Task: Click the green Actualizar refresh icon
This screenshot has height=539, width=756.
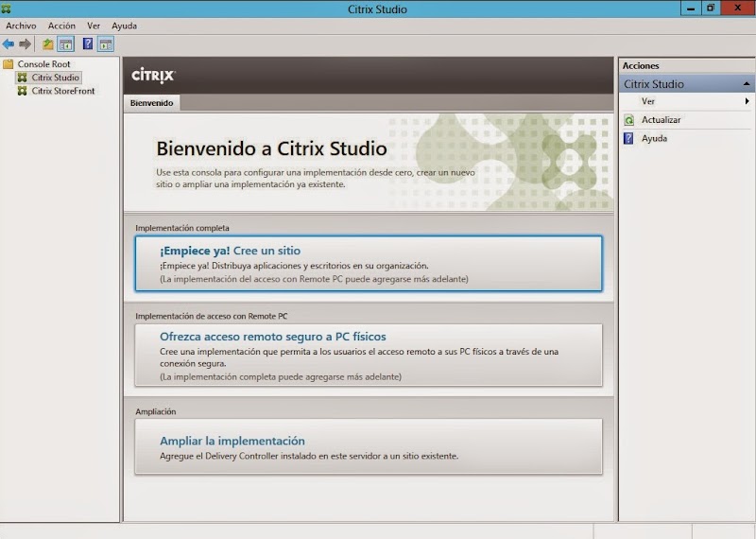Action: pos(628,120)
